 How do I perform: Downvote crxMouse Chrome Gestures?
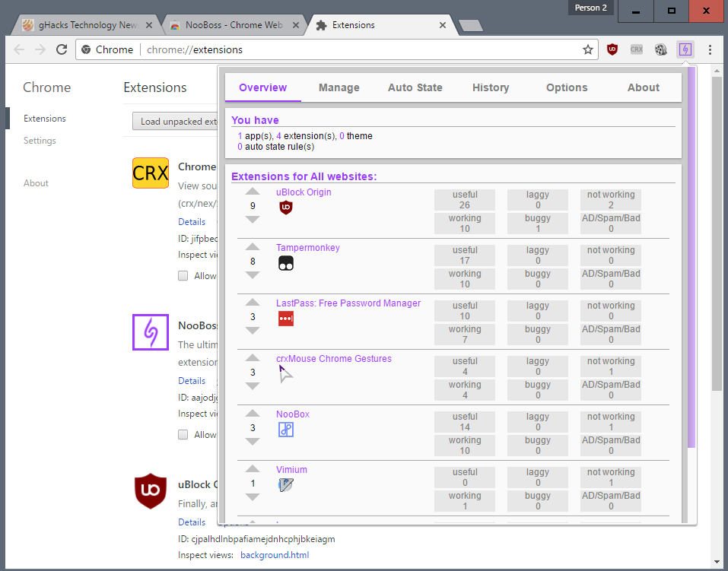pos(253,386)
